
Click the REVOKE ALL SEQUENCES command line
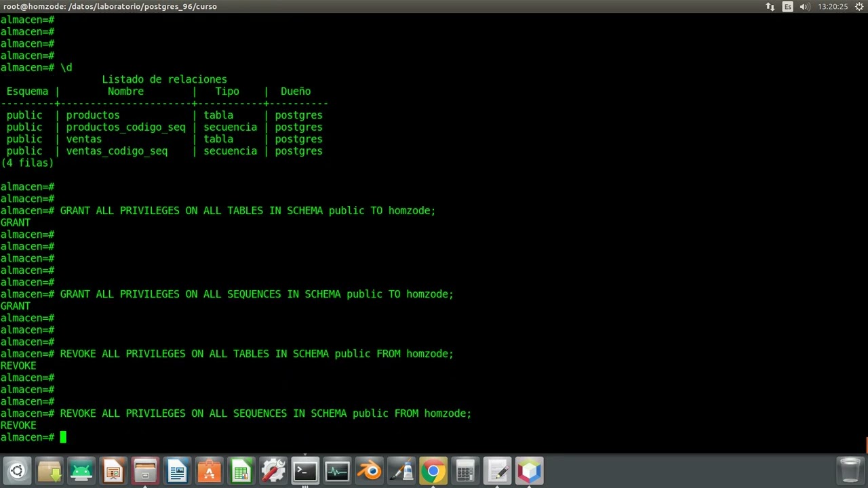[236, 413]
